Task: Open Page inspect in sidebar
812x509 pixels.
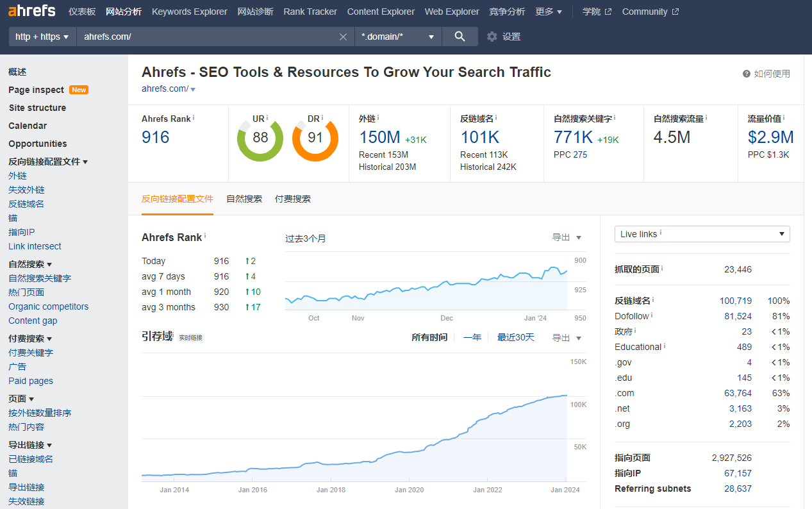Action: (37, 90)
